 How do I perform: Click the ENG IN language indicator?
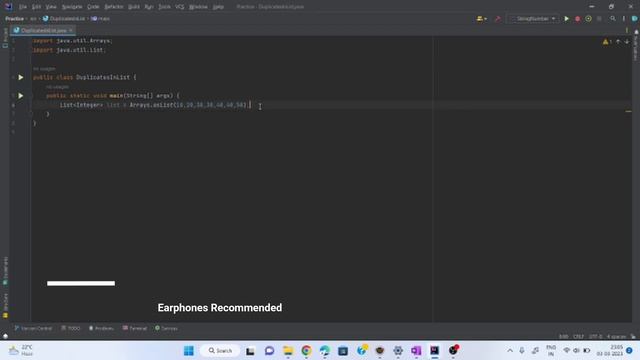click(x=551, y=351)
